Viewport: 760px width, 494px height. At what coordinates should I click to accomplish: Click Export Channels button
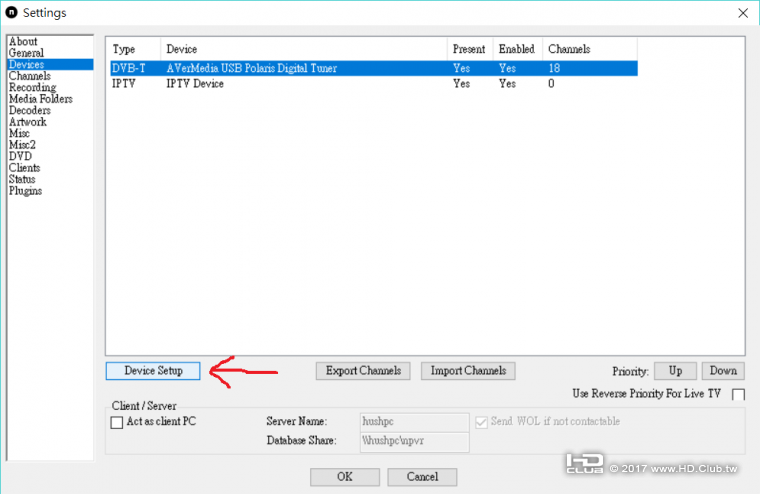(363, 371)
